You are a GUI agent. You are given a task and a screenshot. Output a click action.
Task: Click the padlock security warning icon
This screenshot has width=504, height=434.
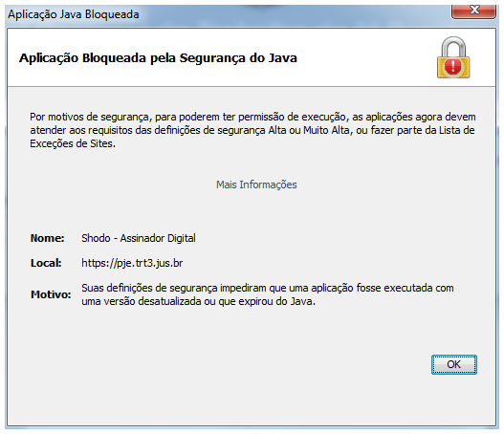[x=453, y=57]
